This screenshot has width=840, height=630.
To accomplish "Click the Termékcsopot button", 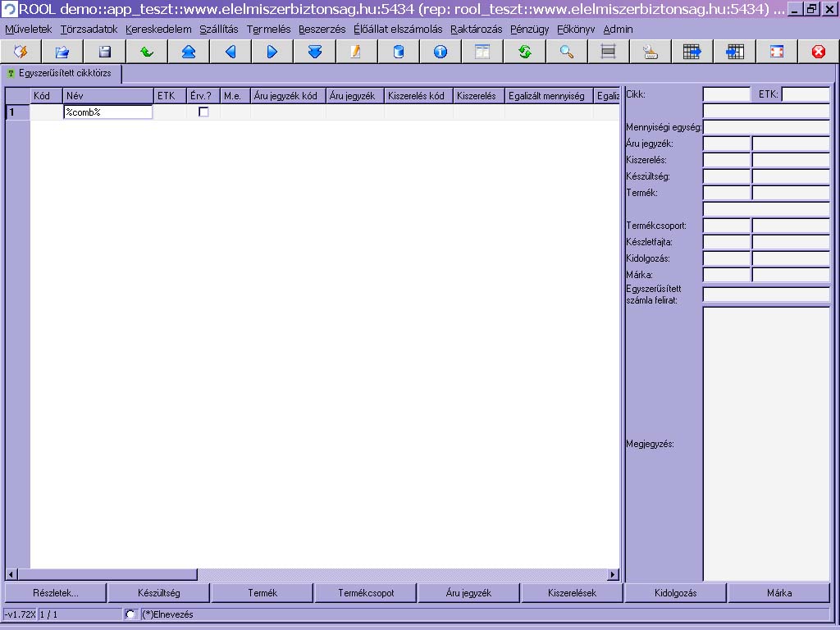I will pos(366,593).
